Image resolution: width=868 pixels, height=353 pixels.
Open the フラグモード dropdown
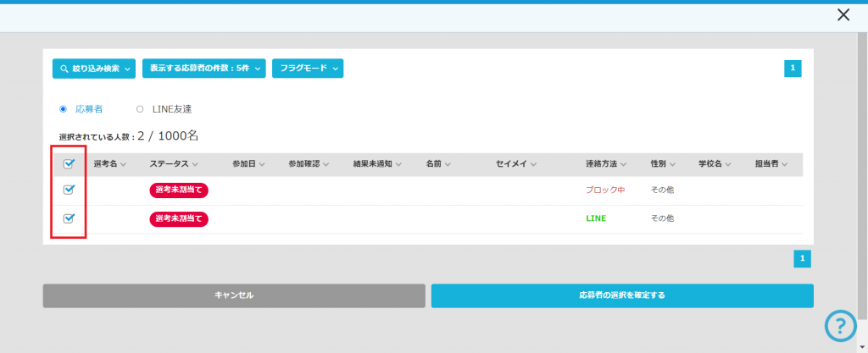[x=307, y=69]
